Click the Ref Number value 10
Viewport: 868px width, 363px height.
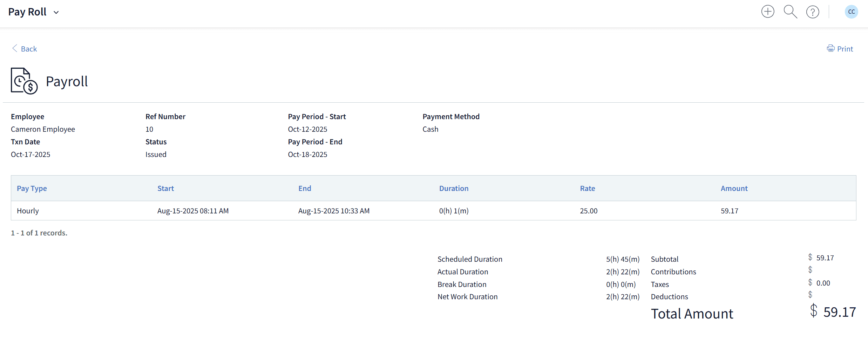[x=149, y=129]
